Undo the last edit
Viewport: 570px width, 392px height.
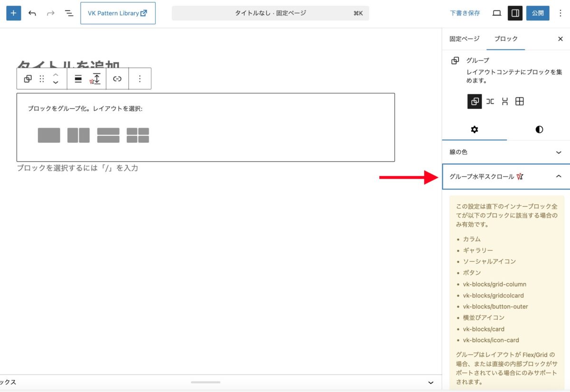[x=32, y=13]
